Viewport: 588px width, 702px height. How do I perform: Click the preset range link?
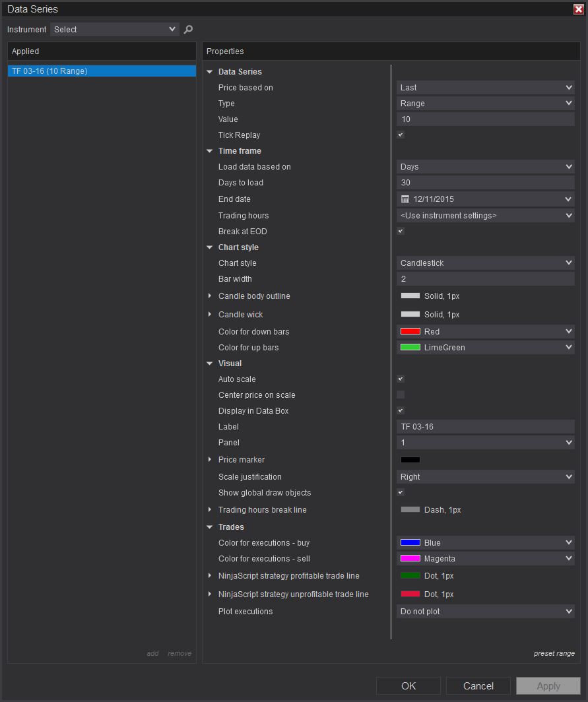[x=554, y=654]
